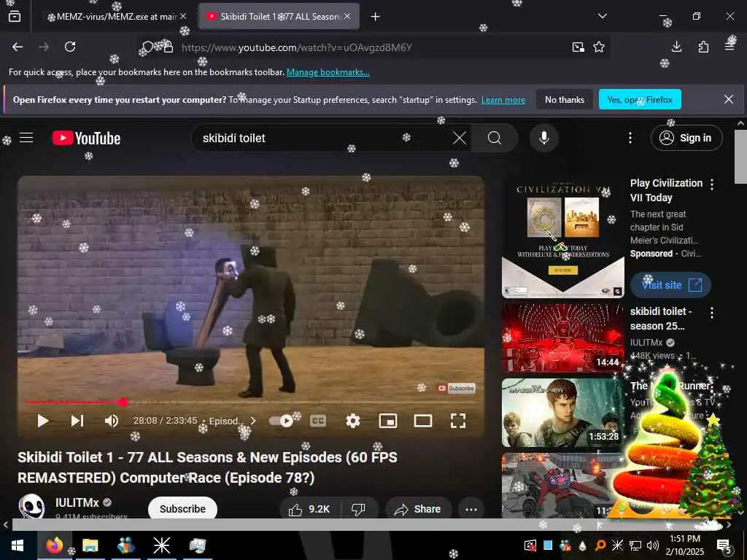747x560 pixels.
Task: Open more actions ellipsis under video
Action: (x=471, y=510)
